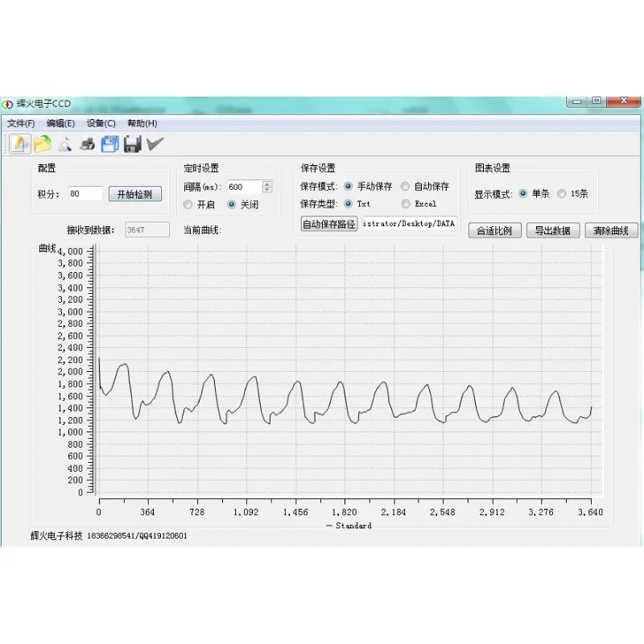Click the Standard legend label
644x644 pixels.
353,526
